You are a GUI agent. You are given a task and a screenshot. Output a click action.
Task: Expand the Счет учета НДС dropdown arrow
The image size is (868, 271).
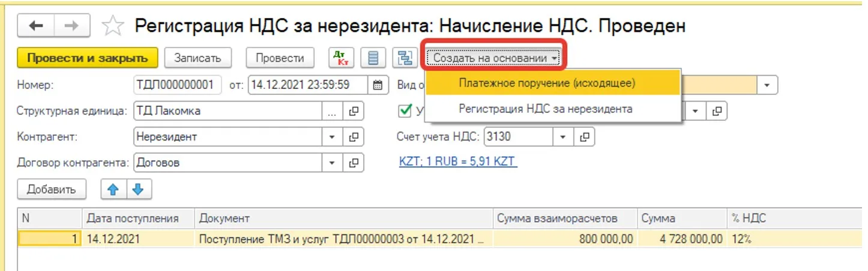pyautogui.click(x=562, y=137)
